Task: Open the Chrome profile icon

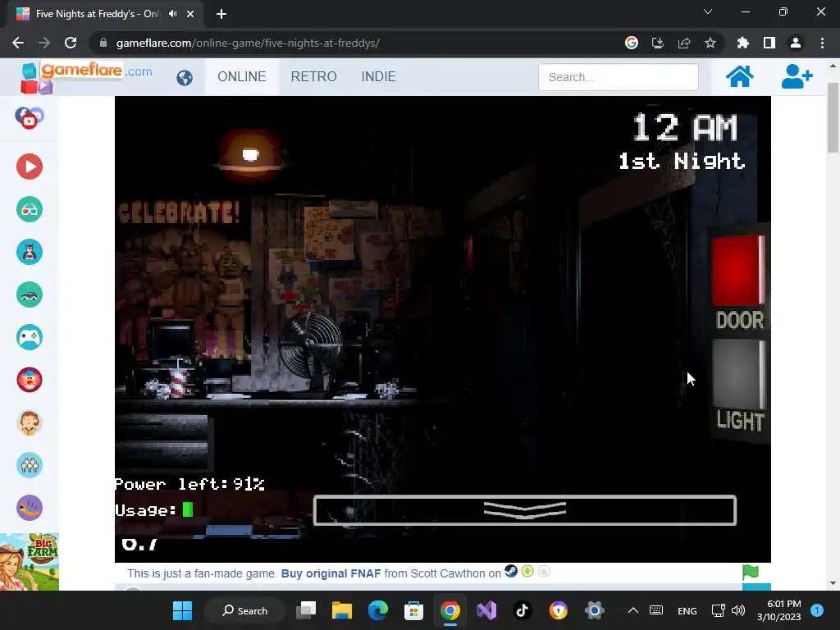Action: [x=796, y=43]
